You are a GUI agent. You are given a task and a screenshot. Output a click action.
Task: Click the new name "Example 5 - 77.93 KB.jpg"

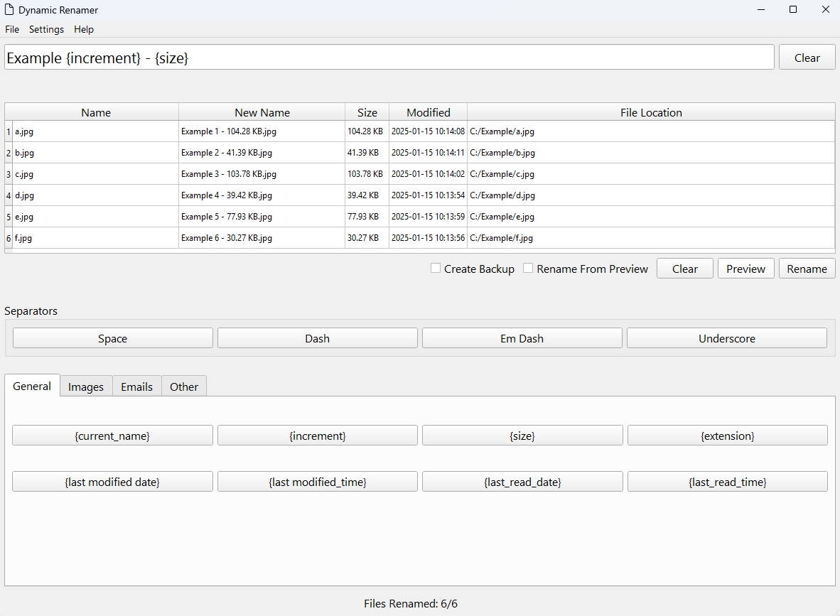click(x=262, y=217)
